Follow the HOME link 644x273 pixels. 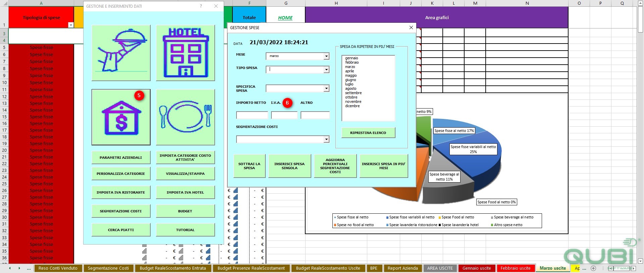coord(285,18)
